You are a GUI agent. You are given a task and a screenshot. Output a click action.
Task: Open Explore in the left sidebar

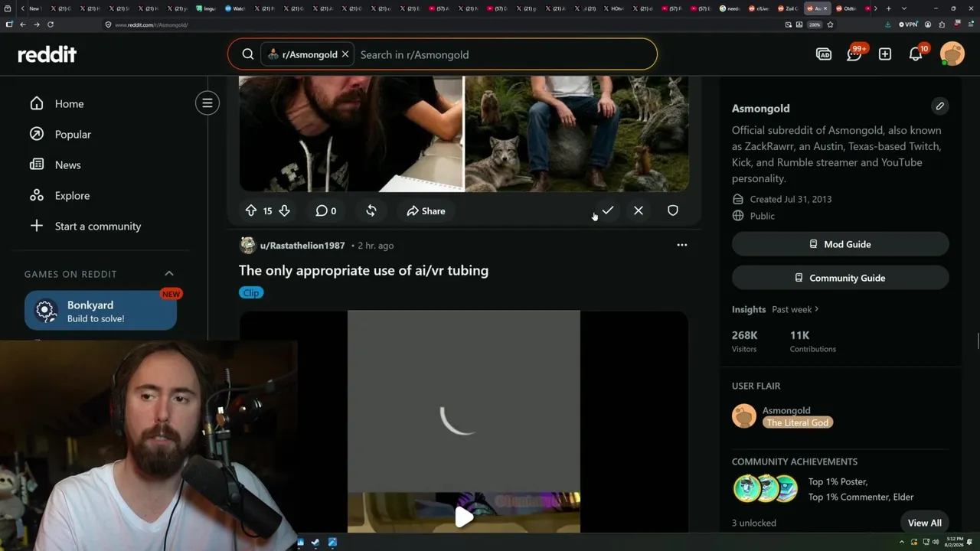tap(72, 195)
